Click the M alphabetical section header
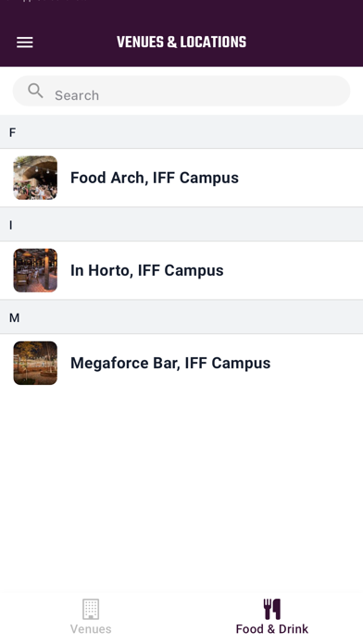 181,317
